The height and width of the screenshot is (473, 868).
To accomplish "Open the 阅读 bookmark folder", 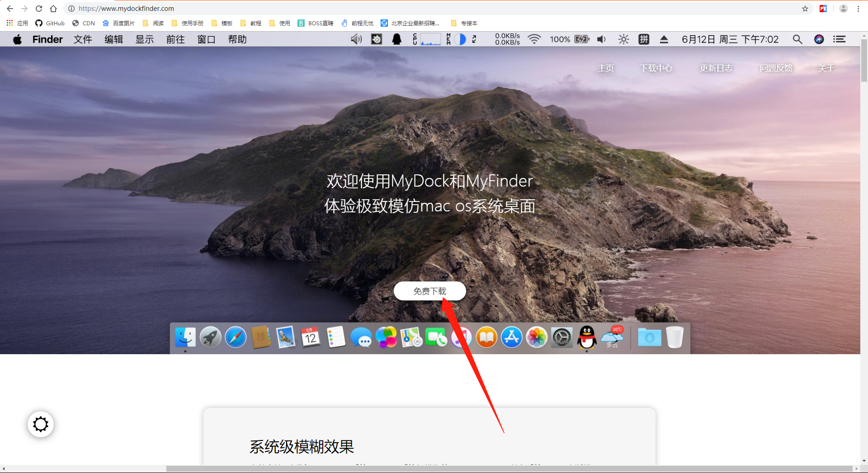I will click(153, 23).
